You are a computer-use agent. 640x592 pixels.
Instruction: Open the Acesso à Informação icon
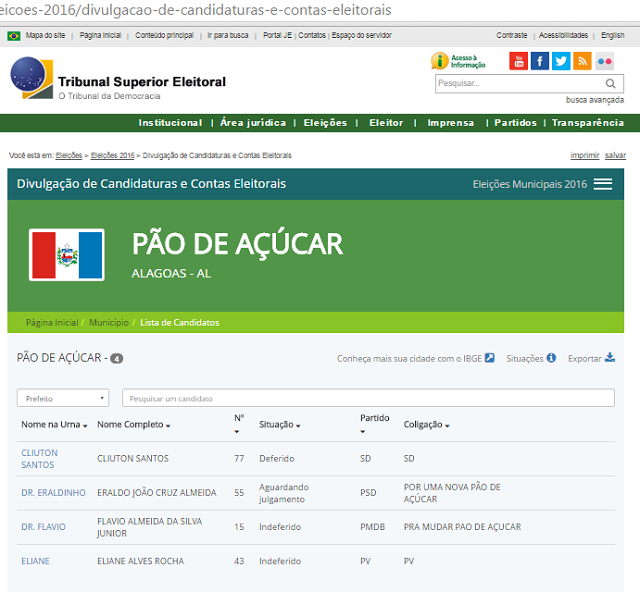point(440,62)
